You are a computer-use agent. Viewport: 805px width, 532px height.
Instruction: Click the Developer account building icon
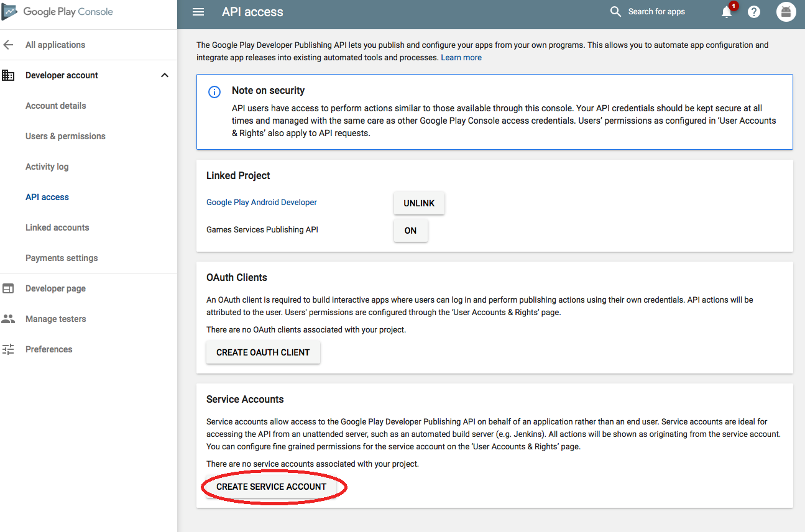9,75
